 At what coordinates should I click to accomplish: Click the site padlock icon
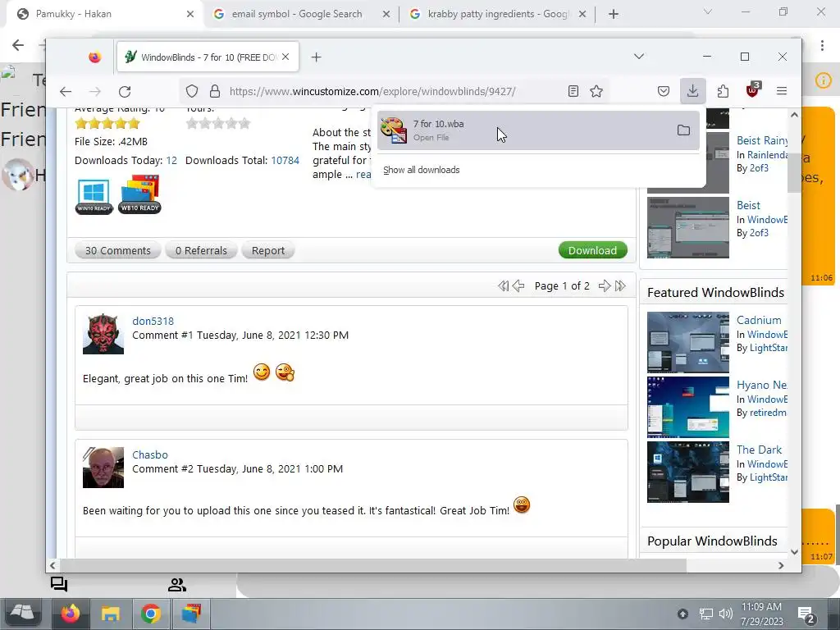coord(215,92)
